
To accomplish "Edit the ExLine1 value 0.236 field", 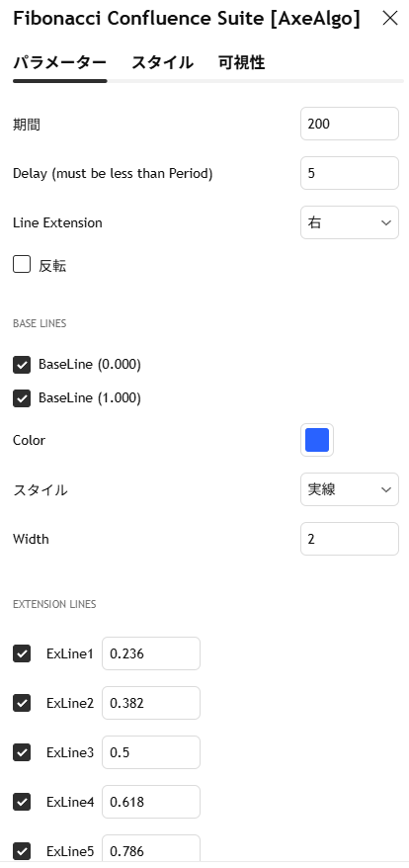I will coord(151,653).
